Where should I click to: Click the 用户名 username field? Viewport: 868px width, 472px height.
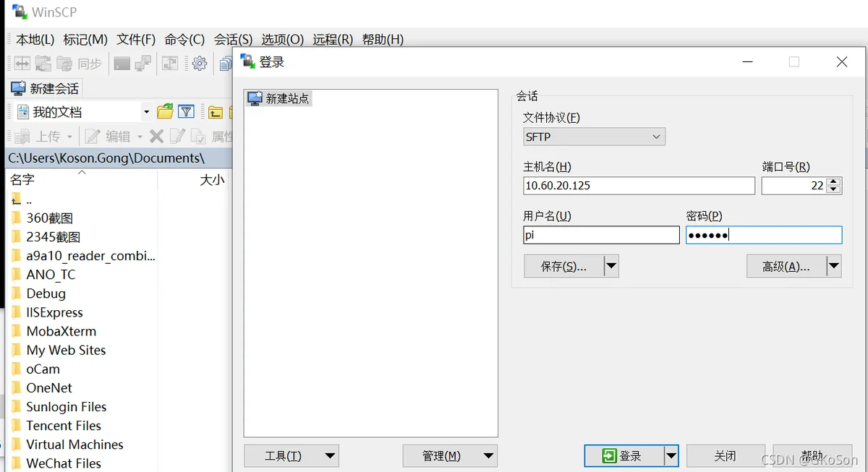[x=602, y=235]
